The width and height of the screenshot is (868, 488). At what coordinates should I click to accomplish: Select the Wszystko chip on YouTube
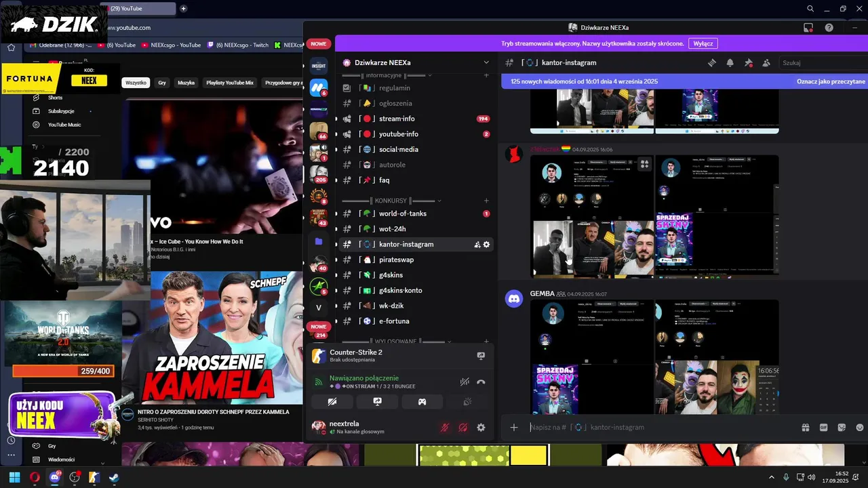136,83
